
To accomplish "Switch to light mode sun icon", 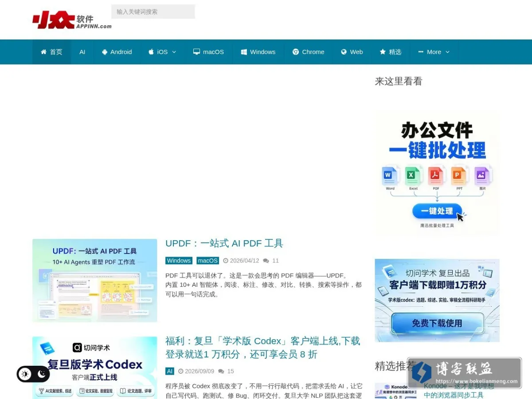I will click(25, 374).
